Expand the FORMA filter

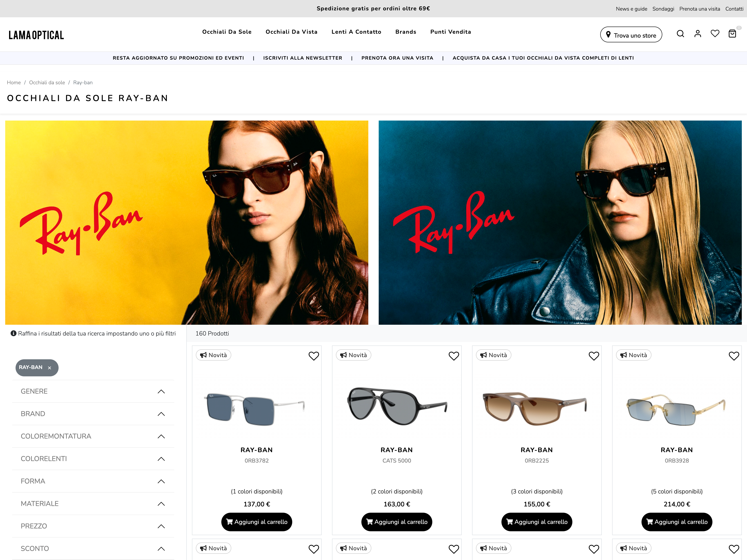(93, 481)
